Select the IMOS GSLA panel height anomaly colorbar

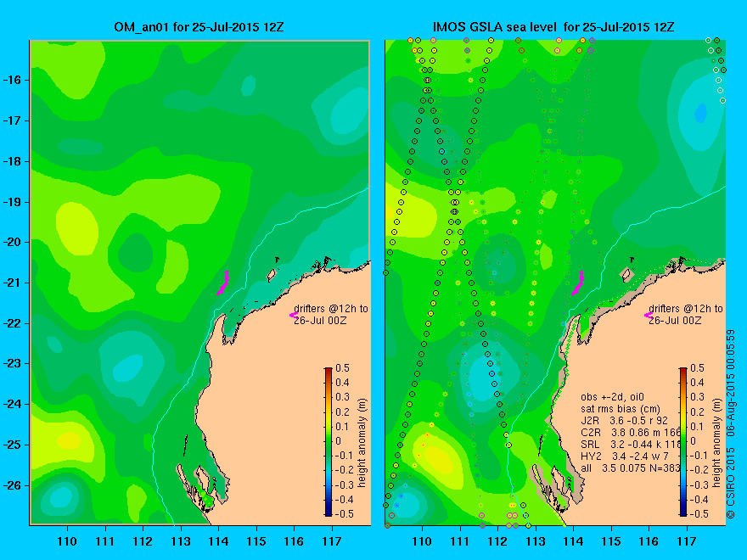683,442
